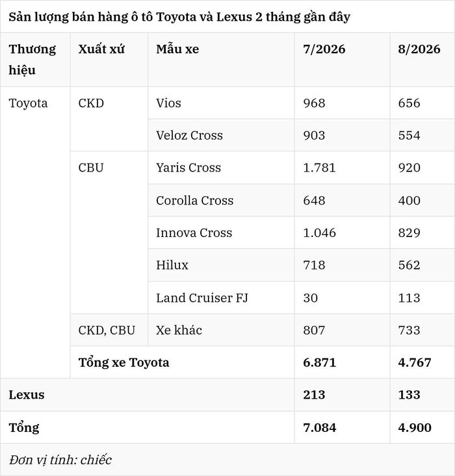Viewport: 455px width, 476px height.
Task: Click the '7/2026' column header
Action: [343, 60]
